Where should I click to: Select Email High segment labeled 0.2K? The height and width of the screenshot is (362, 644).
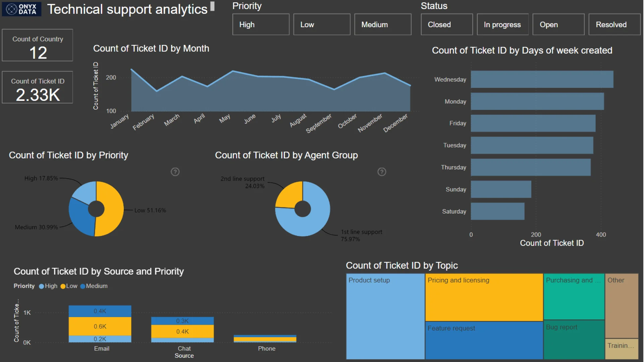[x=100, y=339]
